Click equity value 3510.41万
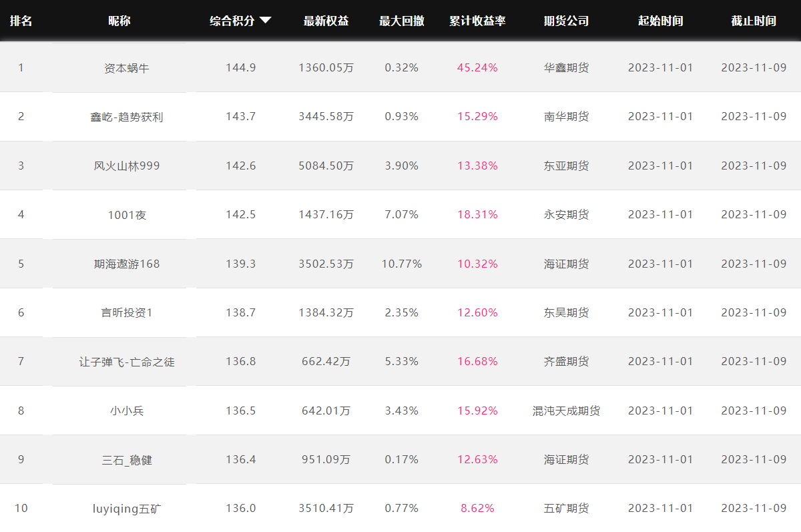The image size is (801, 532). click(x=326, y=508)
